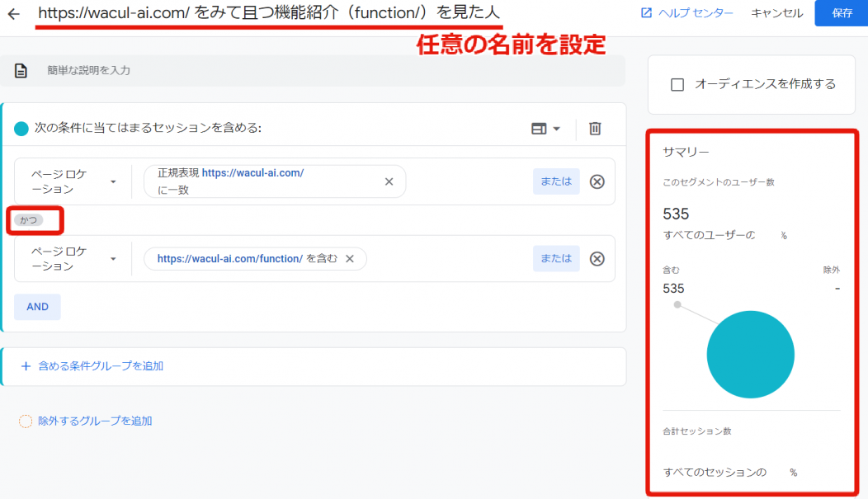Click the back arrow to exit editor
868x499 pixels.
(15, 13)
